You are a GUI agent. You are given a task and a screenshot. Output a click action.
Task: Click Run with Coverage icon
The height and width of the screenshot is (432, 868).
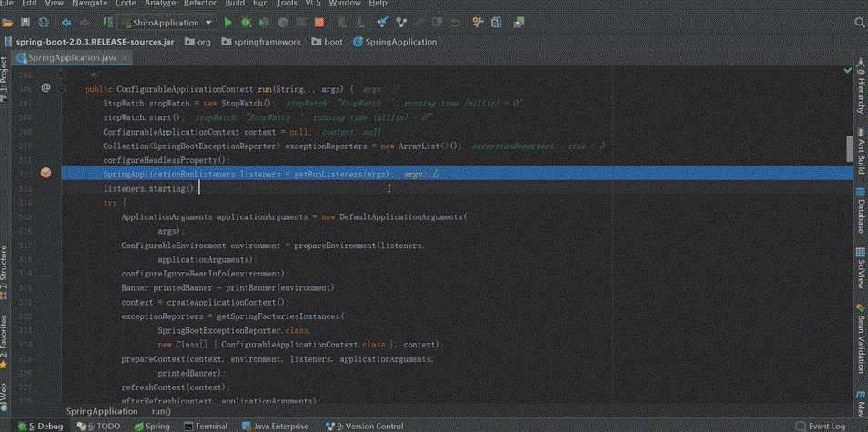pyautogui.click(x=264, y=23)
